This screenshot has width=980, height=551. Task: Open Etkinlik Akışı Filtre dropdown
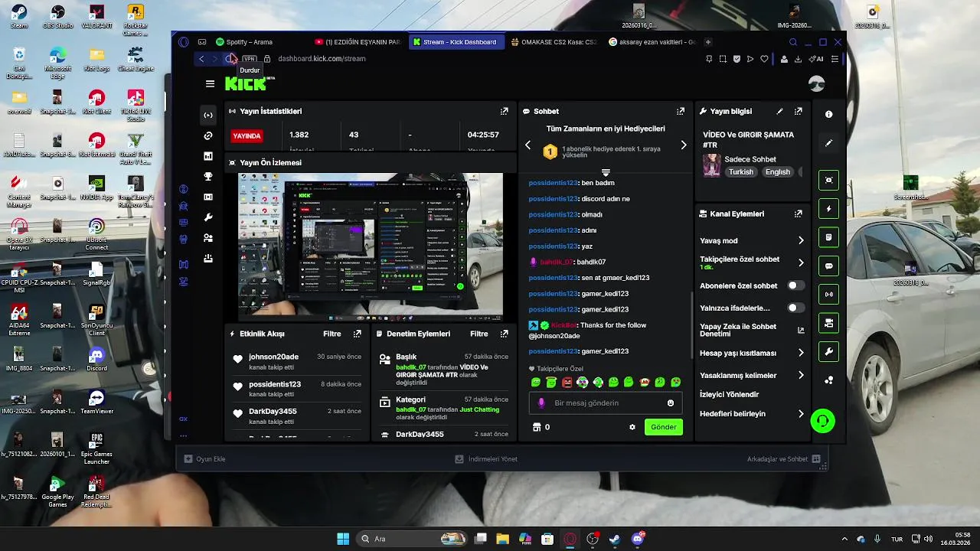tap(332, 334)
